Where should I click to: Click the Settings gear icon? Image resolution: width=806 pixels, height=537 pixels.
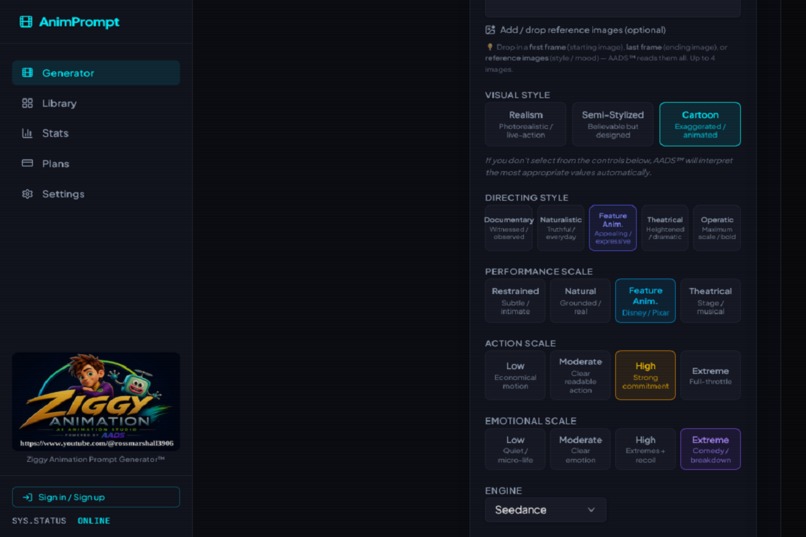pyautogui.click(x=27, y=194)
